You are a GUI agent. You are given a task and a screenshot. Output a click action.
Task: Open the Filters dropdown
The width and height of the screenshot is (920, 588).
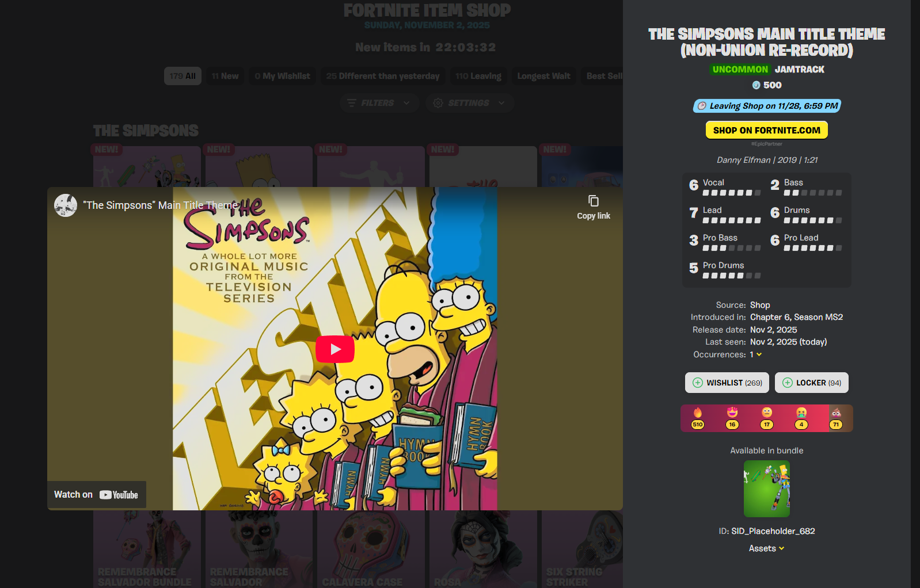379,103
